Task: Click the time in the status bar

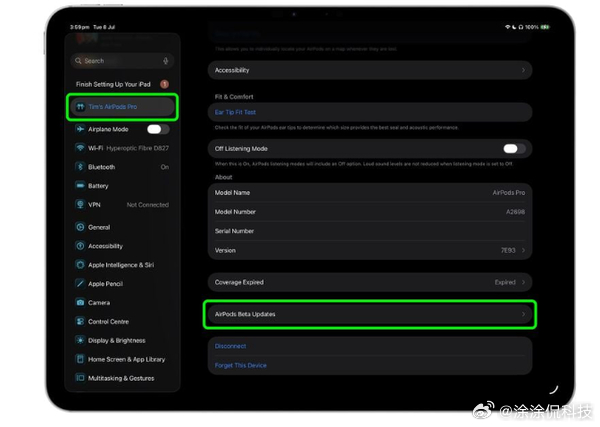Action: [x=80, y=27]
